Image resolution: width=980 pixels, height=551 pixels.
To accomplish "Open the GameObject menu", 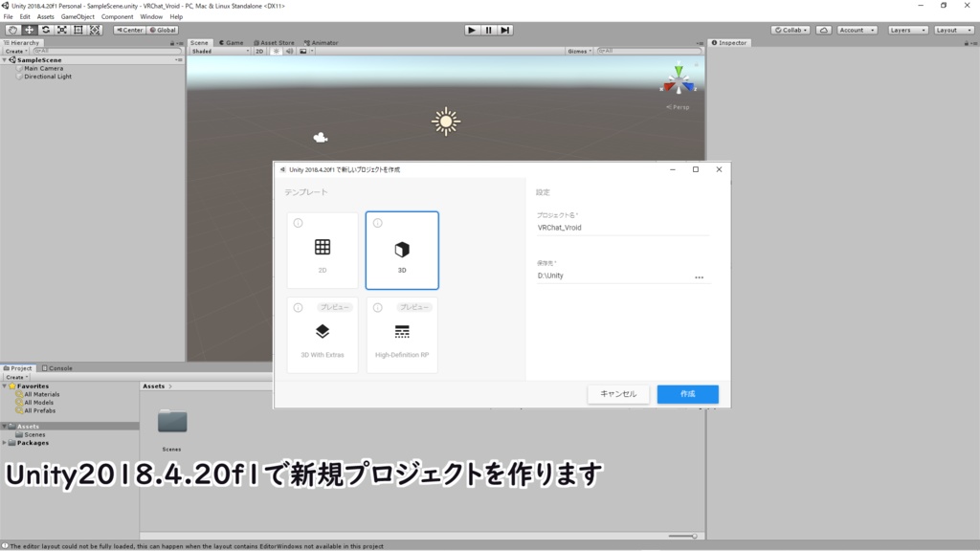I will coord(76,16).
